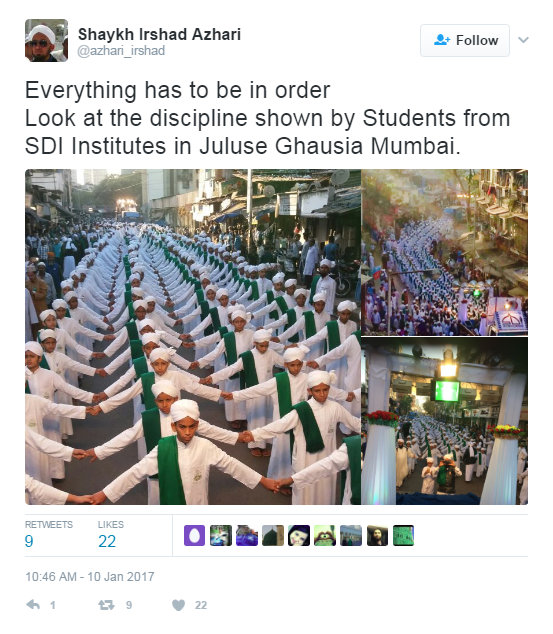Open the large photo of students holding hands
The width and height of the screenshot is (553, 634).
192,337
